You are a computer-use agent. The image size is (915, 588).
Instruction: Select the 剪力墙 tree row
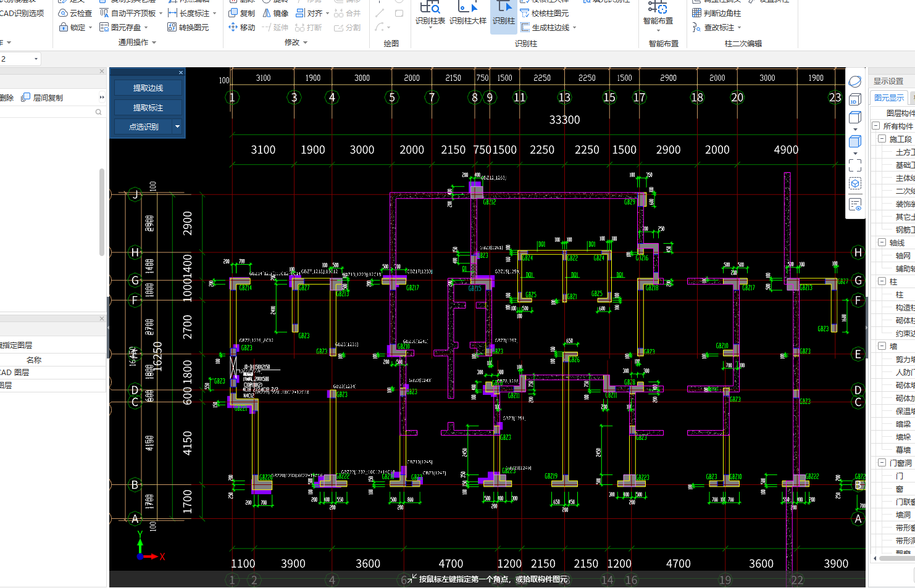[x=905, y=359]
